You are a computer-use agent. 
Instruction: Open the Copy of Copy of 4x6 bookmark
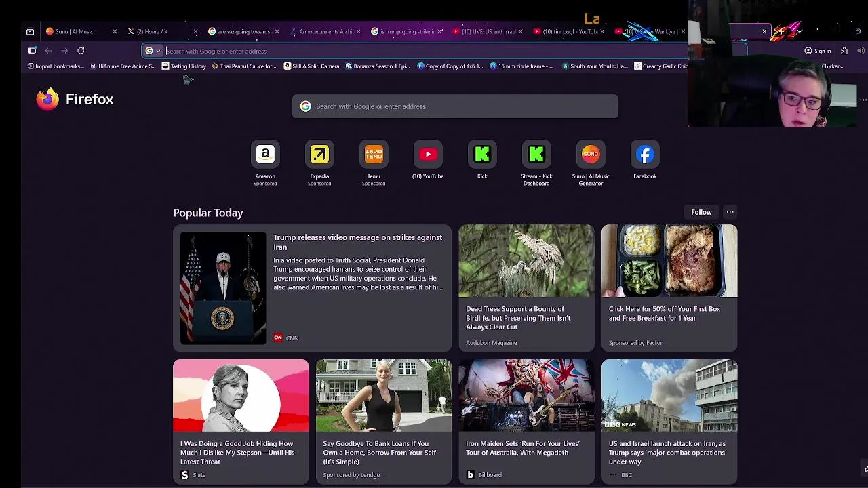[x=450, y=66]
